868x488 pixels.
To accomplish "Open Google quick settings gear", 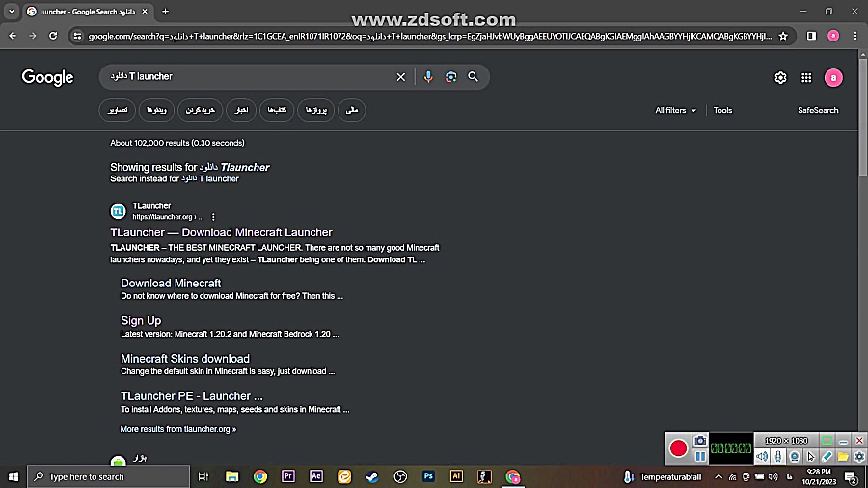I will 780,77.
